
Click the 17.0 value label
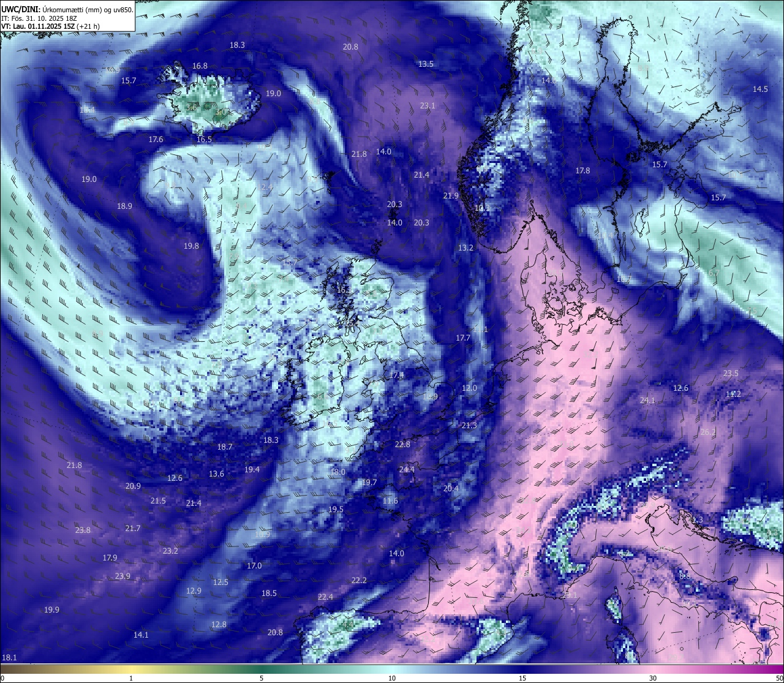(254, 565)
